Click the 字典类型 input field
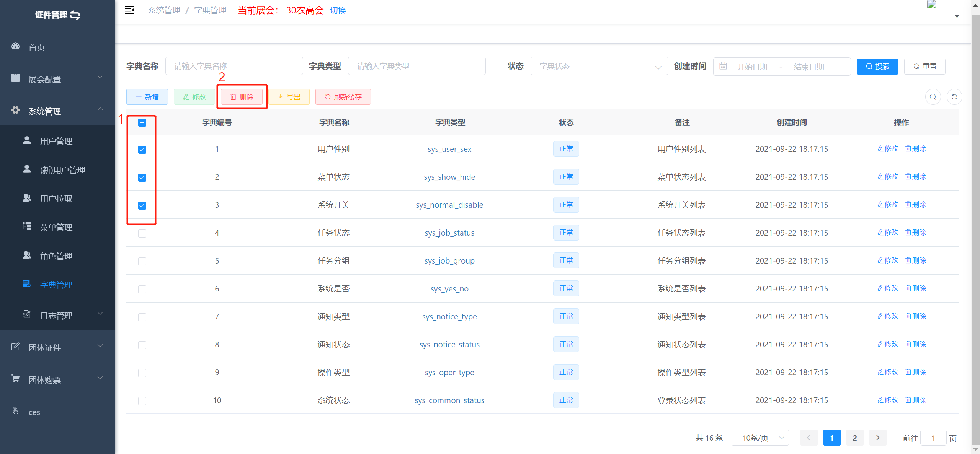 tap(416, 66)
